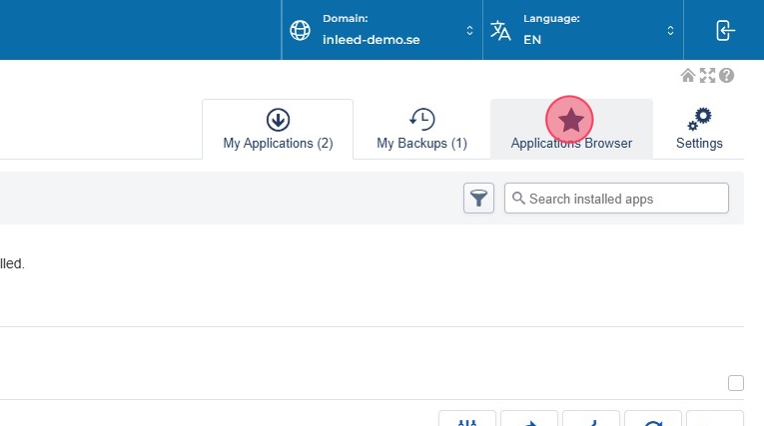Go to the Settings tab label

[699, 143]
